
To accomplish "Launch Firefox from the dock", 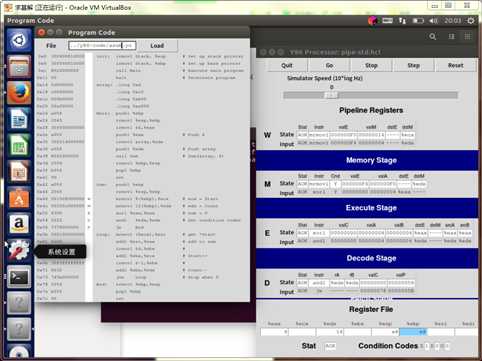I will point(19,93).
